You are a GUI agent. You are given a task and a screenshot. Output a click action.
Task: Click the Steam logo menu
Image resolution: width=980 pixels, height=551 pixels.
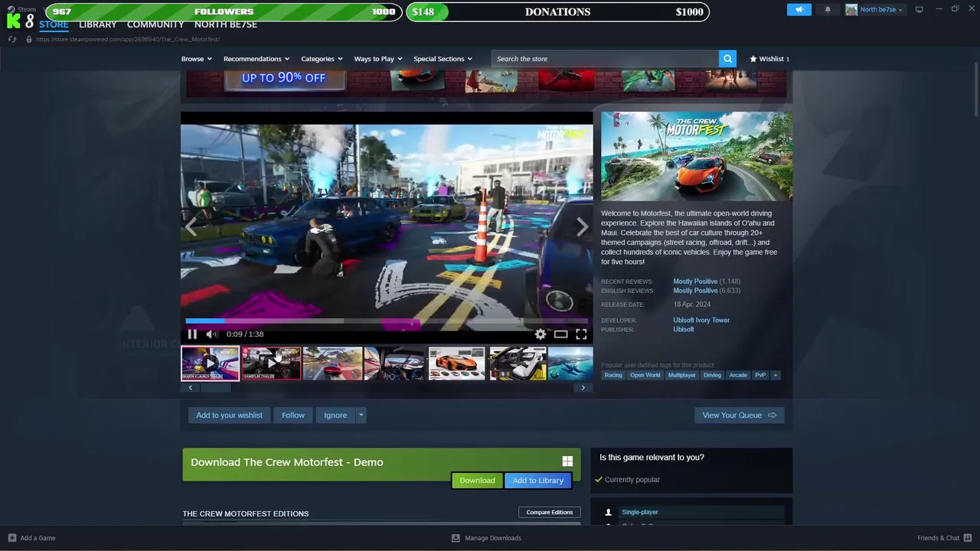click(21, 9)
